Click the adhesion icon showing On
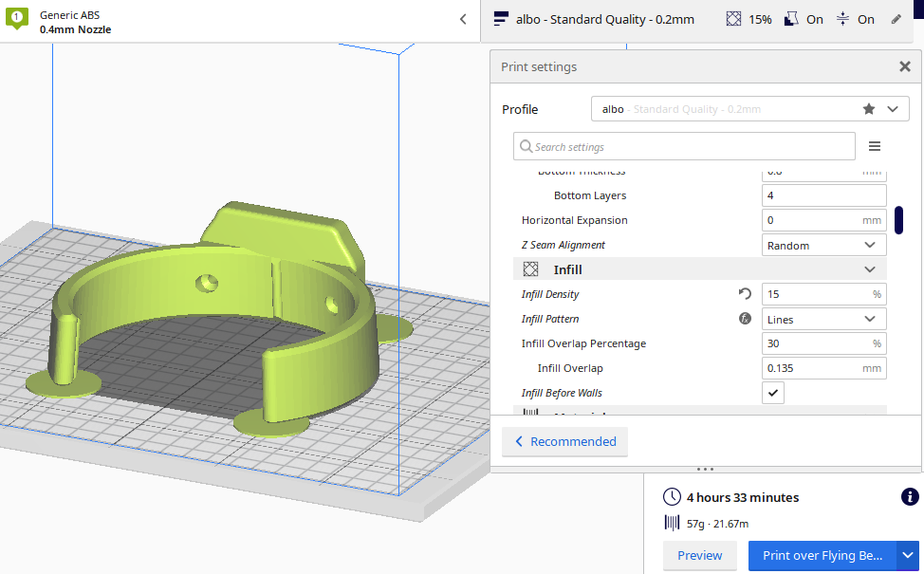924x574 pixels. (842, 19)
